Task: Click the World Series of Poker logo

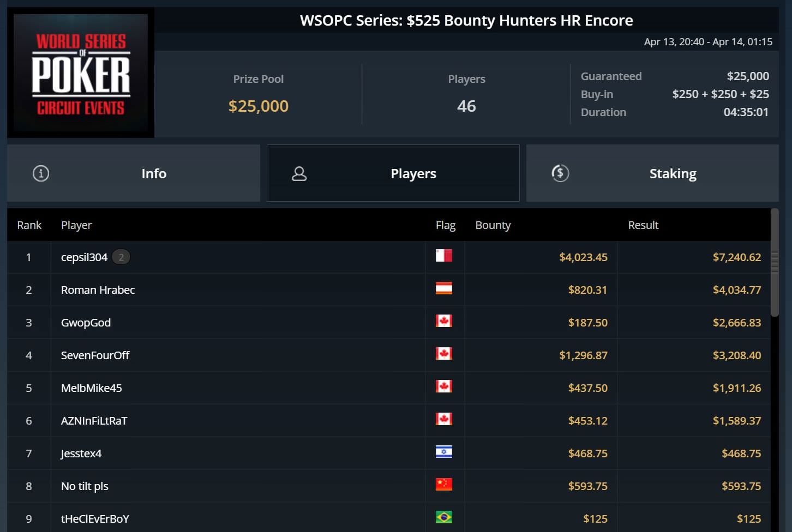Action: click(81, 72)
